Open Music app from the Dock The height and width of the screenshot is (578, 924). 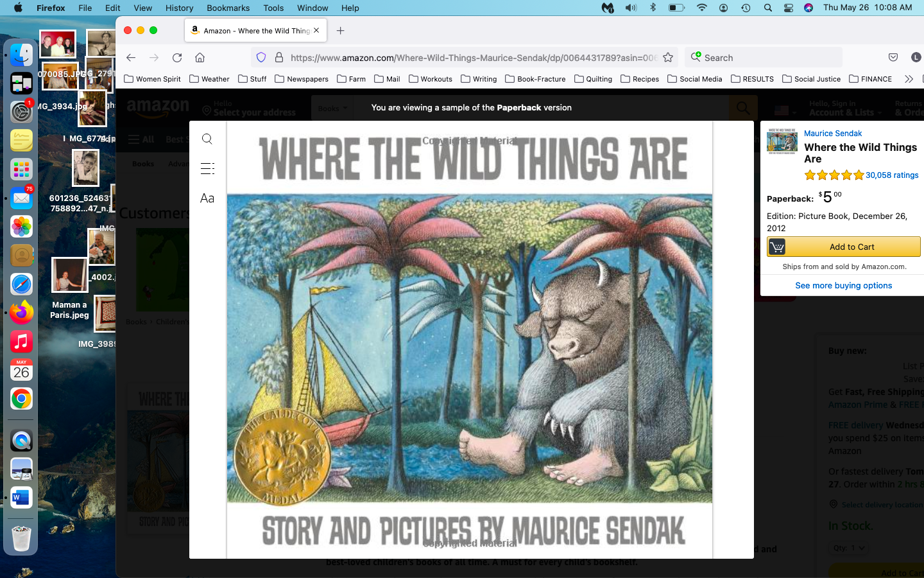point(21,341)
